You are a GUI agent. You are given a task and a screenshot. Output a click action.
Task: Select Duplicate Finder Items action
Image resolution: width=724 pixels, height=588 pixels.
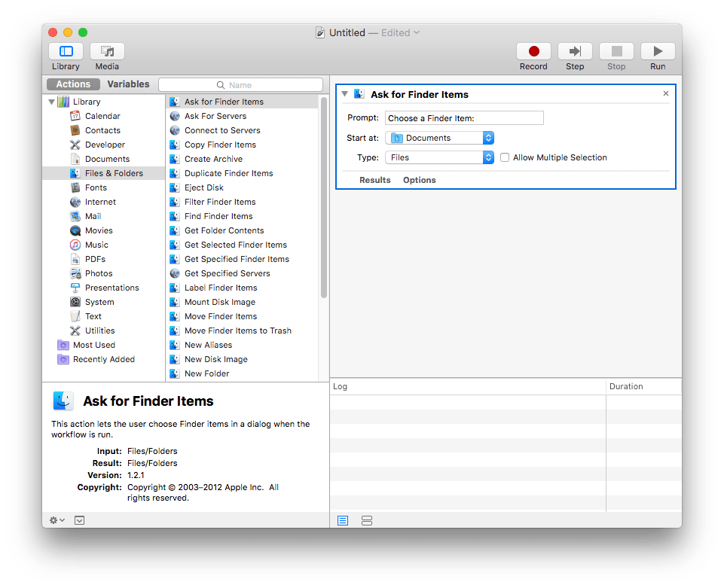tap(242, 173)
